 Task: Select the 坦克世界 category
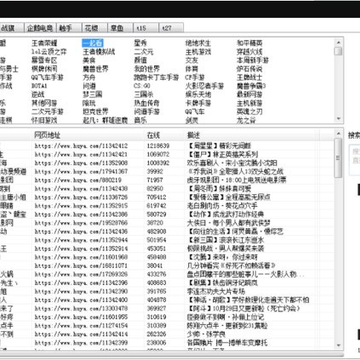[x=95, y=111]
